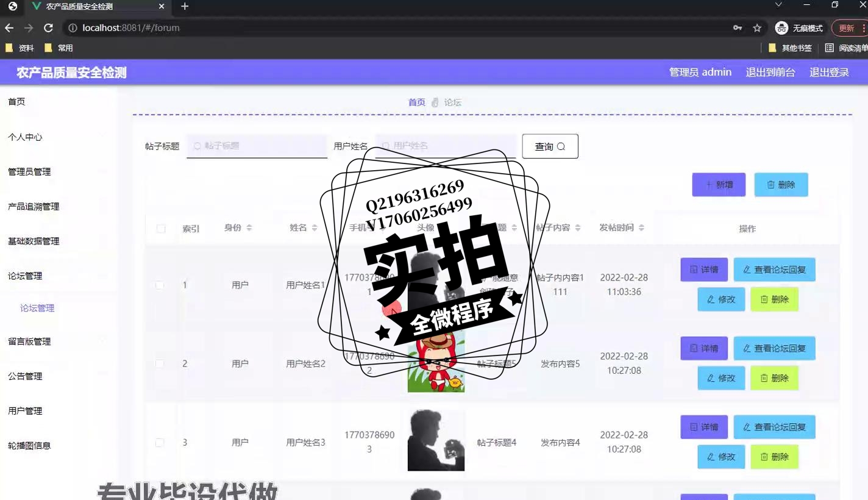Click the 新增 add button

click(x=719, y=185)
